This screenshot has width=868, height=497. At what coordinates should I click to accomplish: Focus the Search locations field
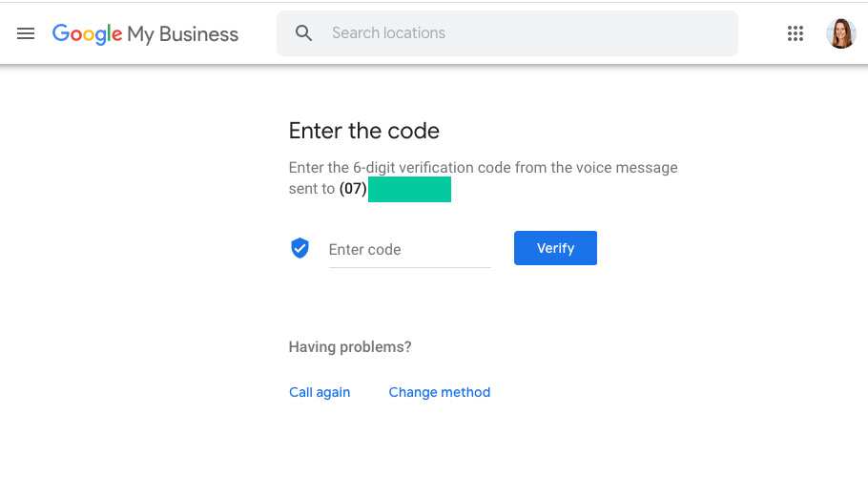tap(507, 33)
